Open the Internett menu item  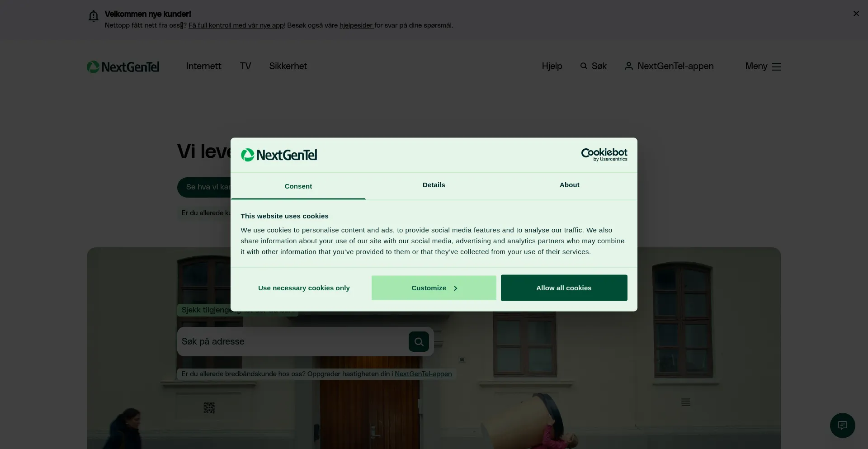pos(203,66)
